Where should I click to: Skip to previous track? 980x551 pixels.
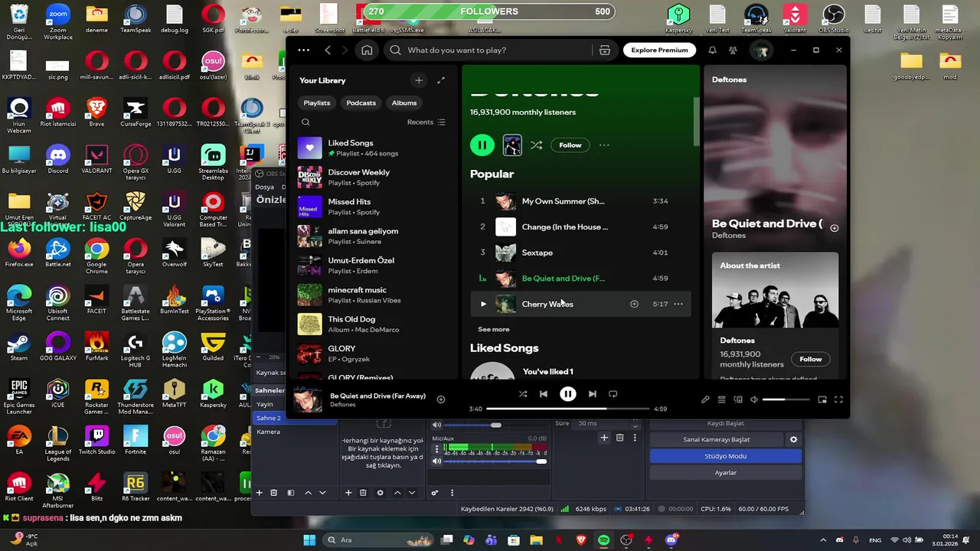[544, 394]
